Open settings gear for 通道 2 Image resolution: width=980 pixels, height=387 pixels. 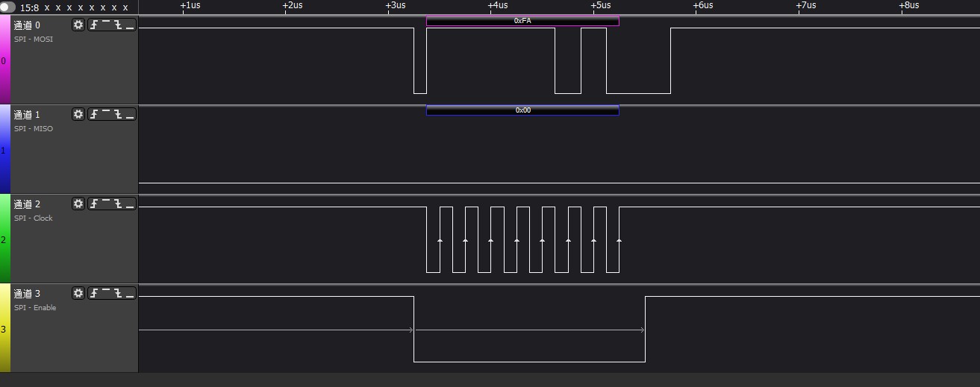(x=78, y=204)
